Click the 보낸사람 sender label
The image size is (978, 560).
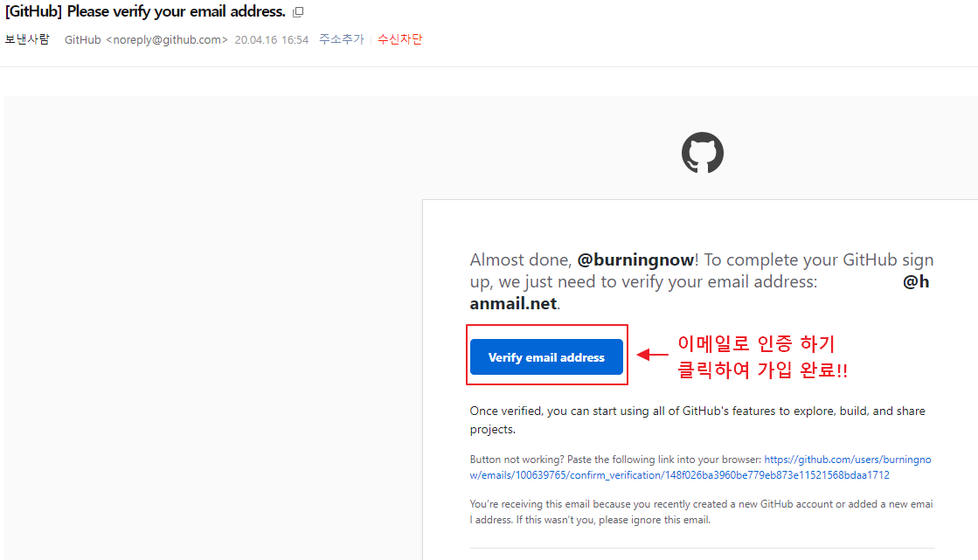(27, 39)
